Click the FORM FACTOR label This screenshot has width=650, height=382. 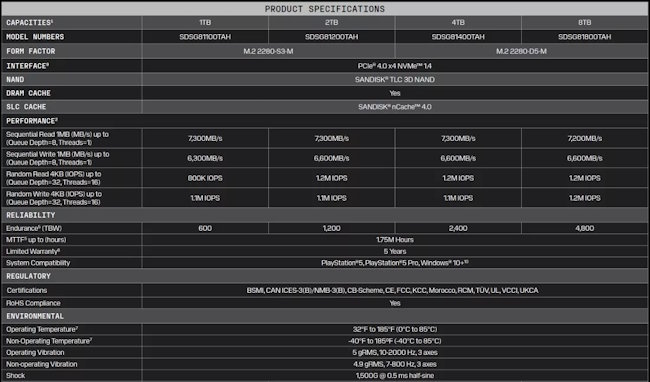31,51
